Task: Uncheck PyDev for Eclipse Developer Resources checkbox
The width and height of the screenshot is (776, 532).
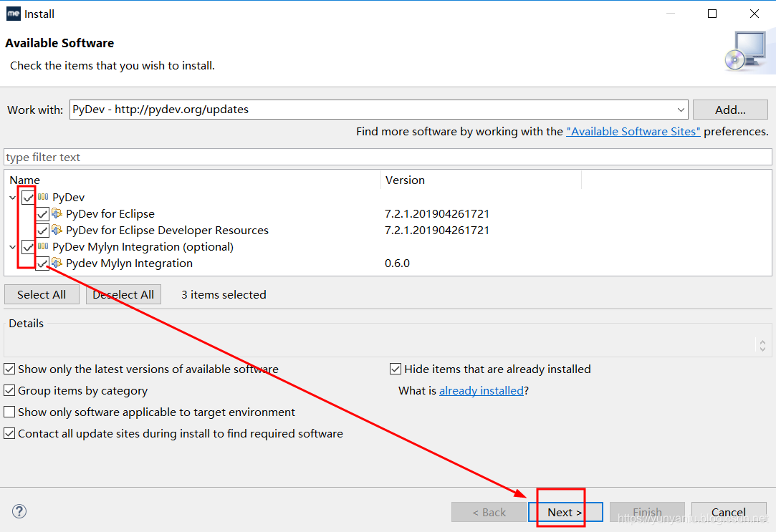Action: pos(42,231)
